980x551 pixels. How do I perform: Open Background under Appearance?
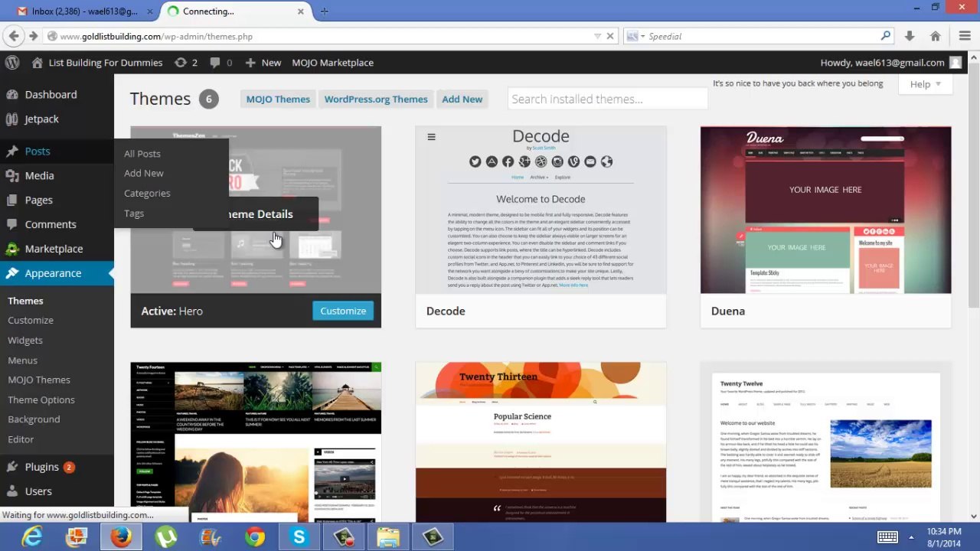(34, 420)
